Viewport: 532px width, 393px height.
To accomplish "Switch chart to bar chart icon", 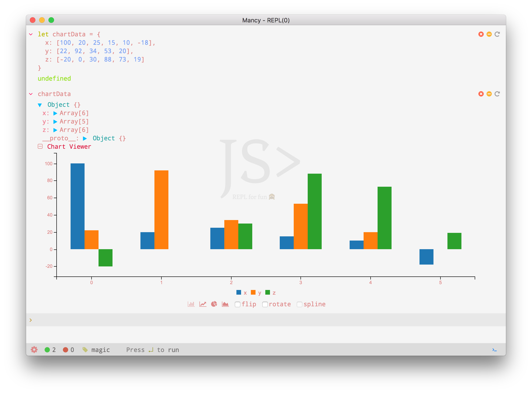I will (191, 304).
